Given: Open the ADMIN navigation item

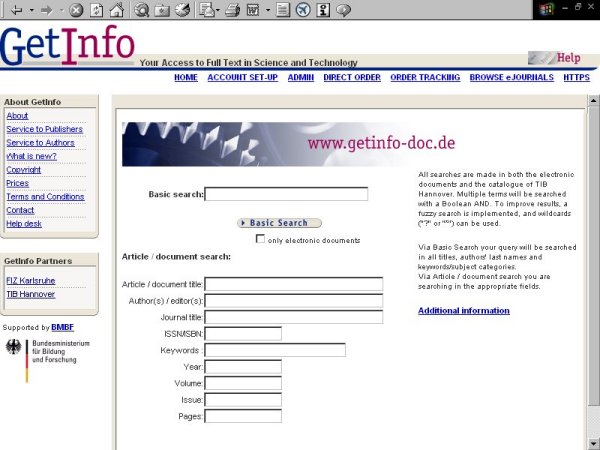Looking at the screenshot, I should (x=301, y=77).
